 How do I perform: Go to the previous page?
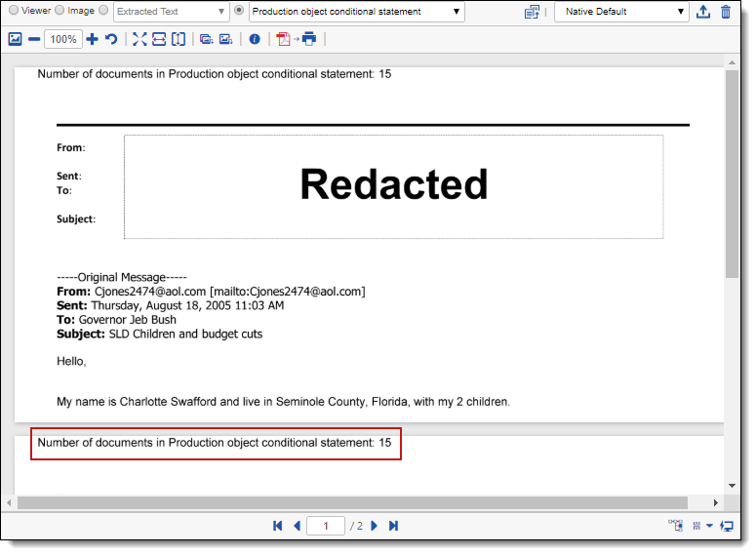coord(297,526)
